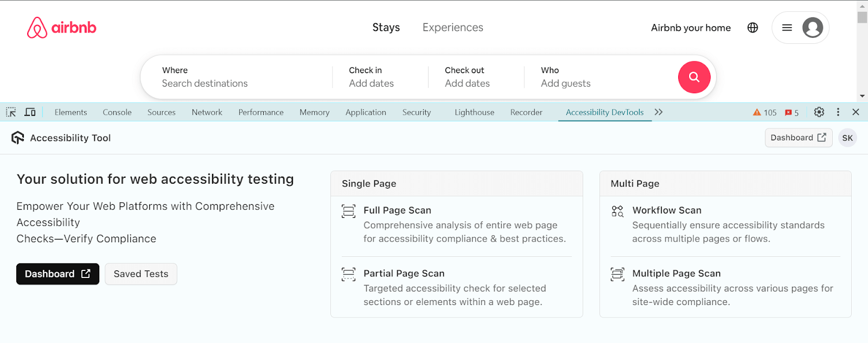Click the page scrollbar down arrow
868x343 pixels.
pos(862,96)
